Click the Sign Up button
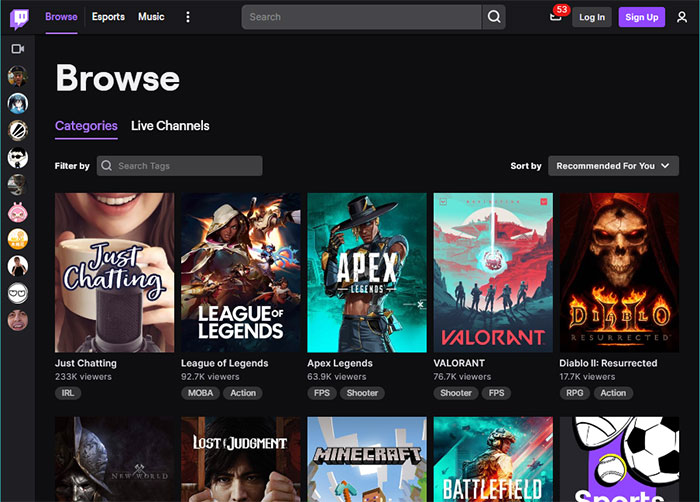The width and height of the screenshot is (700, 502). pyautogui.click(x=642, y=17)
